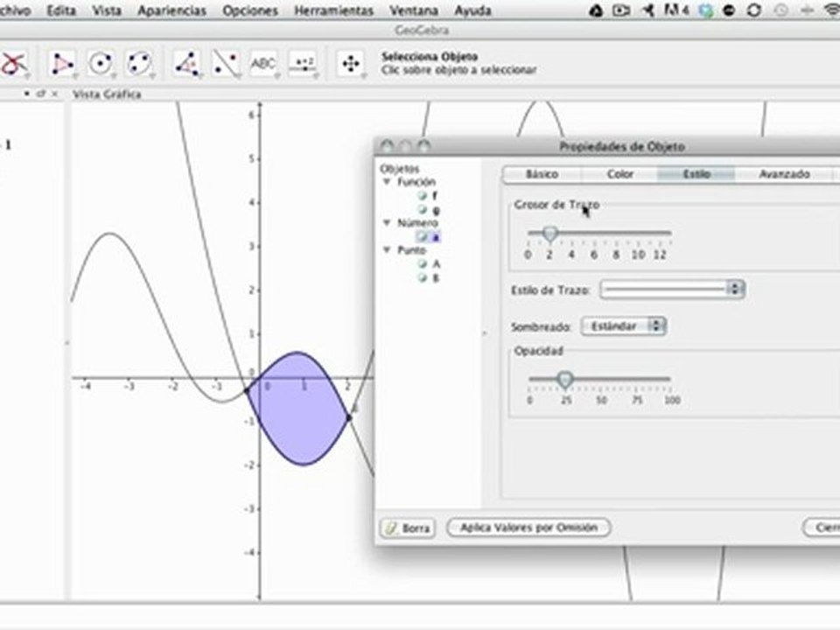Open the Circle tool submenu arrow
This screenshot has height=630, width=840.
pos(113,76)
